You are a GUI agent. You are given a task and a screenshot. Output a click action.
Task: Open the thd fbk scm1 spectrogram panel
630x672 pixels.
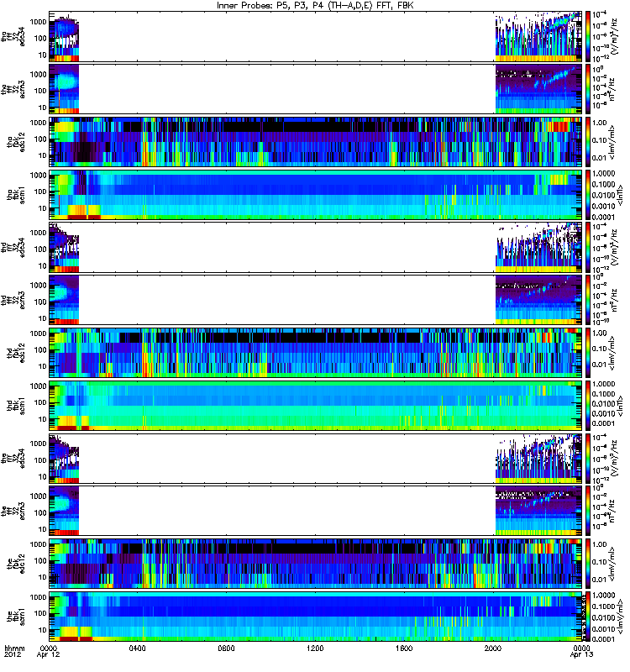click(315, 406)
